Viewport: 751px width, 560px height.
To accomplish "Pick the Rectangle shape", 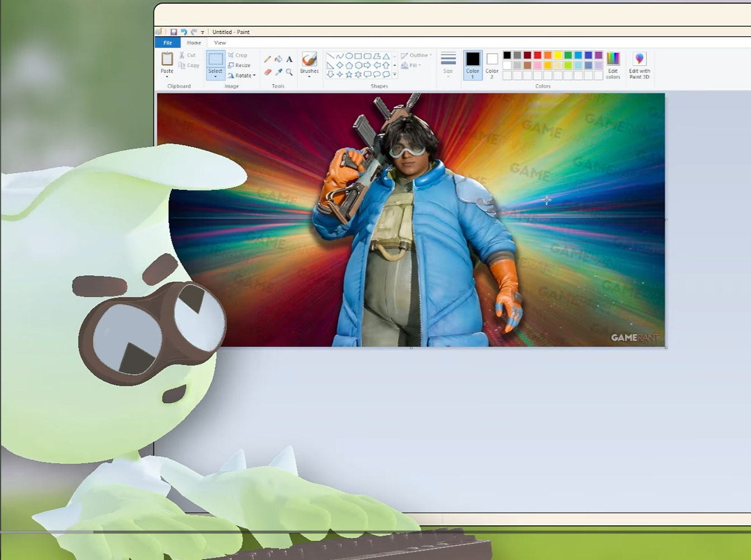I will pyautogui.click(x=358, y=56).
